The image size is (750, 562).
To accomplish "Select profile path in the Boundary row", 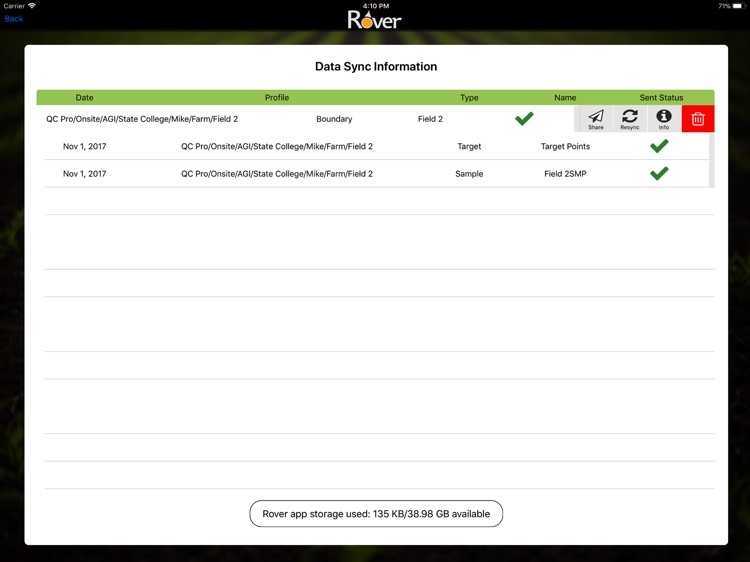I will tap(142, 119).
